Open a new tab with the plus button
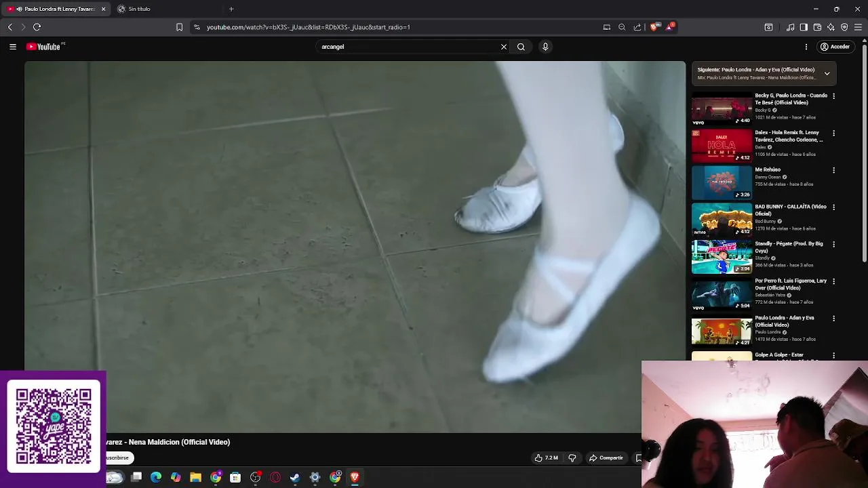The image size is (868, 488). point(231,9)
